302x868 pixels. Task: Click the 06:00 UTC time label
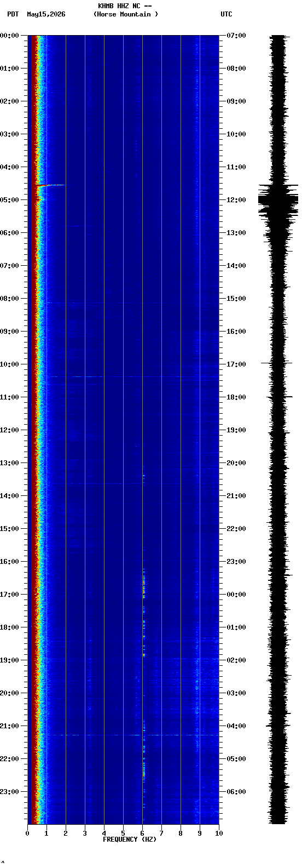pos(236,792)
